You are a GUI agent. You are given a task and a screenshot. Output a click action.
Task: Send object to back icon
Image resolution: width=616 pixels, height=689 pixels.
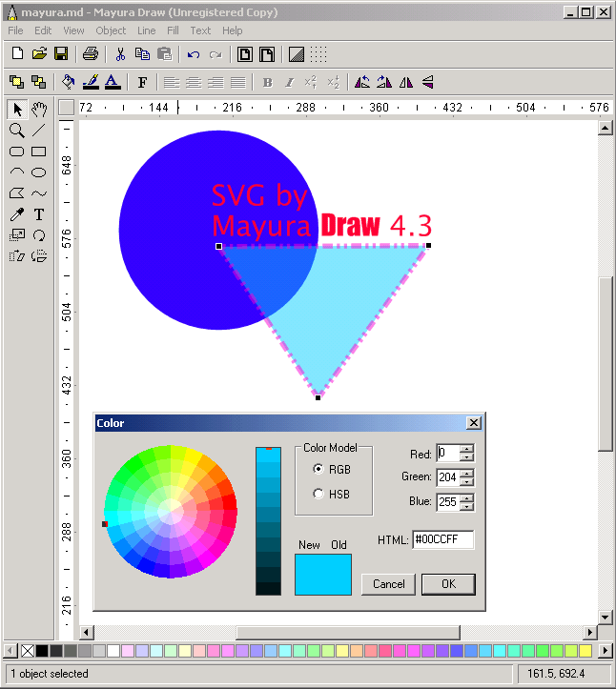[39, 82]
